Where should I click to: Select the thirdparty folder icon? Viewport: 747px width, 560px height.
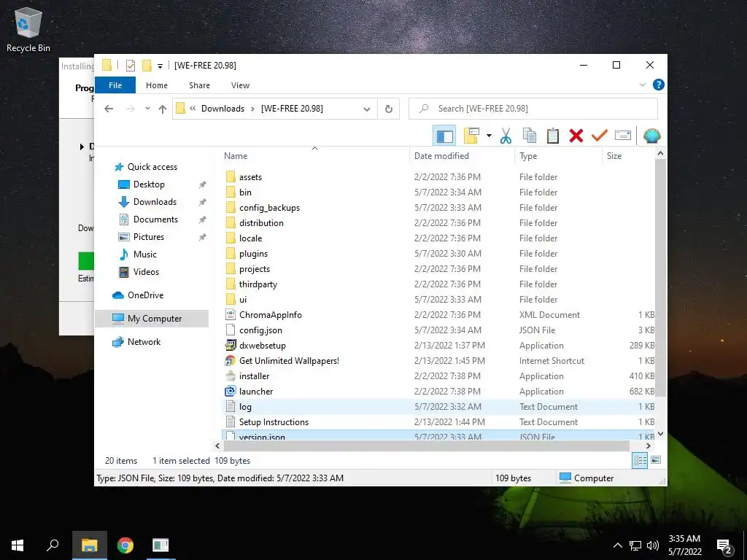pyautogui.click(x=231, y=284)
